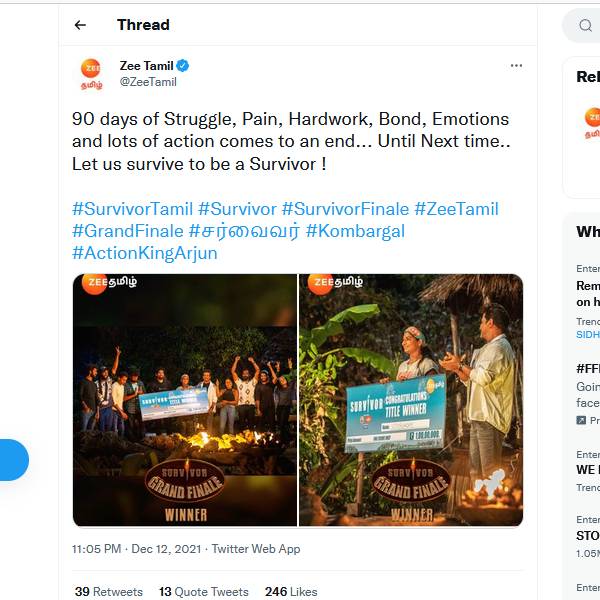The image size is (600, 600).
Task: Click the blue verified badge
Action: pos(183,66)
